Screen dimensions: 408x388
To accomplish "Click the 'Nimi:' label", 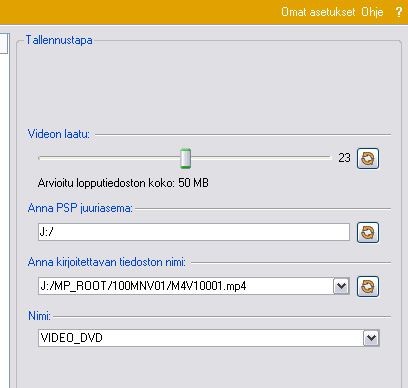I will tap(39, 316).
